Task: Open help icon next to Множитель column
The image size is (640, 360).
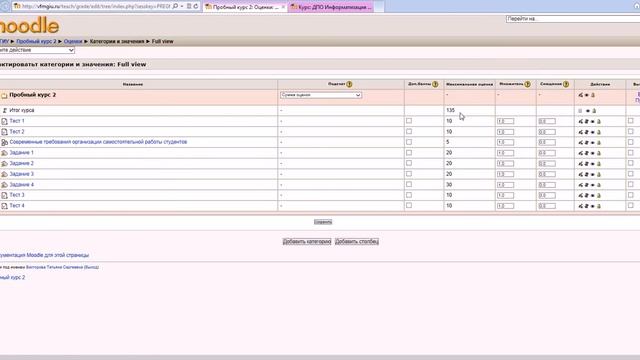Action: coord(527,84)
